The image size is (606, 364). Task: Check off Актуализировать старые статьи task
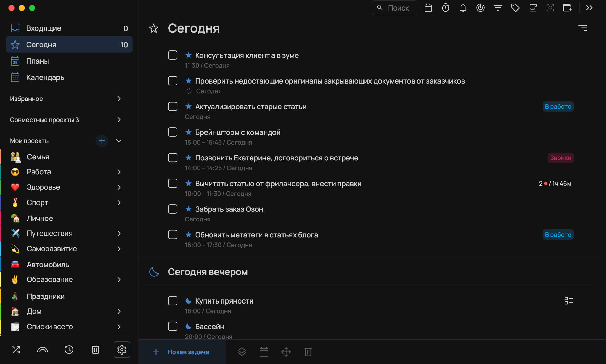click(x=172, y=106)
